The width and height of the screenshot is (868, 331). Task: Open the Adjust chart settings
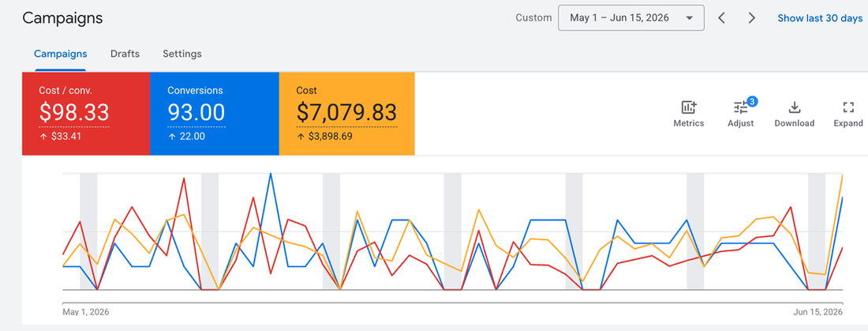coord(741,115)
